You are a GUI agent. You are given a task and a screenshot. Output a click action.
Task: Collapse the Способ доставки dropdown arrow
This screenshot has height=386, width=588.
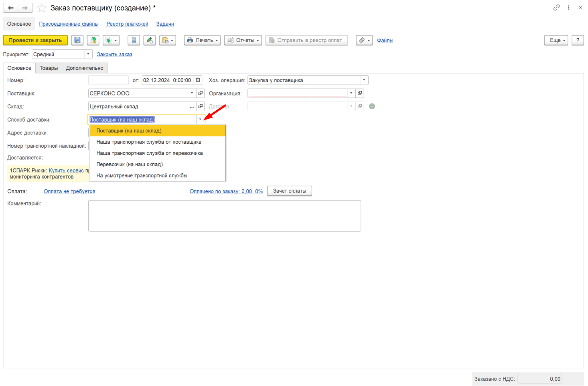[x=200, y=120]
